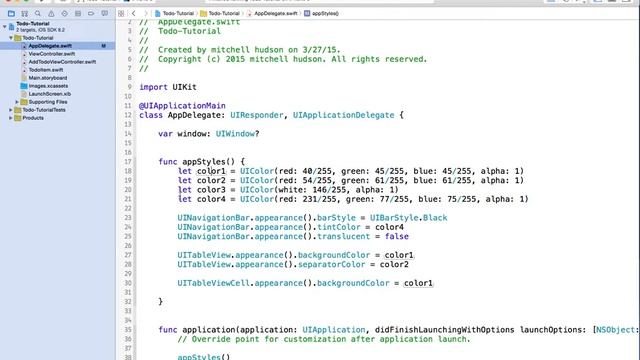Screen dimensions: 640x360
Task: Expand the Supporting Files group
Action: (x=17, y=102)
